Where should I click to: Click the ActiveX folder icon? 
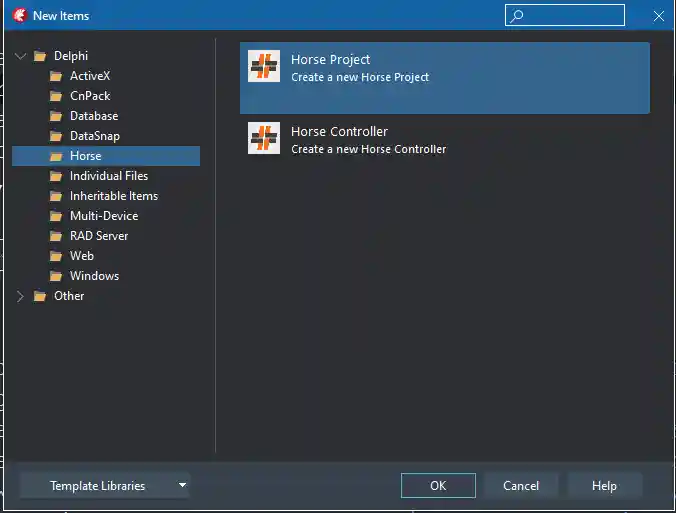[x=56, y=76]
